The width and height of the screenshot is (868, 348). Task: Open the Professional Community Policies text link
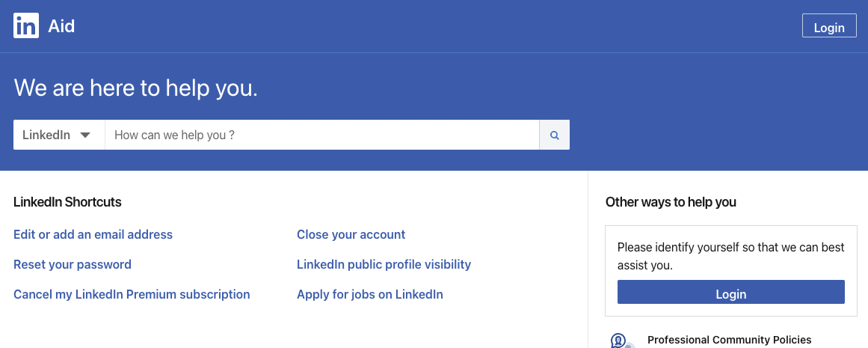click(x=729, y=340)
